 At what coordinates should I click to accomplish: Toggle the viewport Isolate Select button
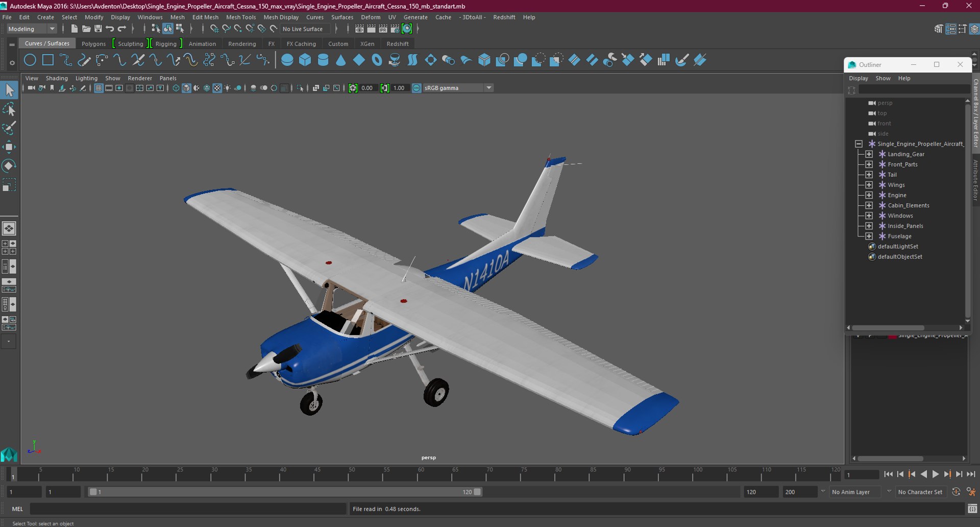tap(300, 88)
